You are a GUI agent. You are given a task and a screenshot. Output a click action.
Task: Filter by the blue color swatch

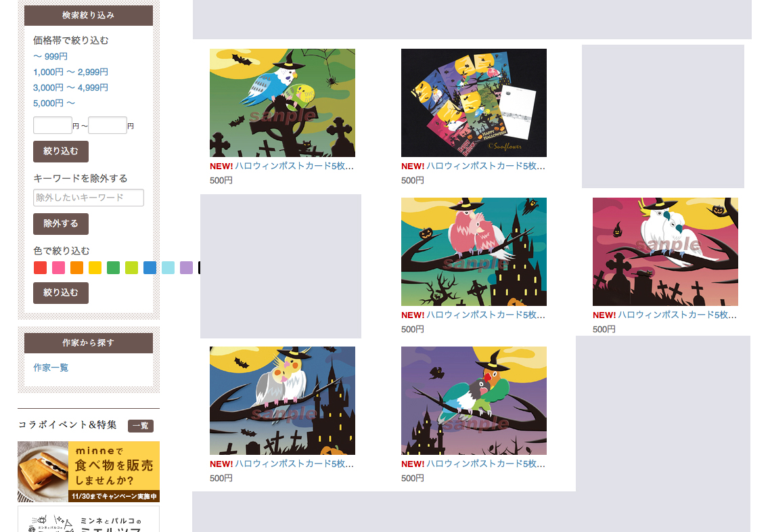[x=150, y=268]
